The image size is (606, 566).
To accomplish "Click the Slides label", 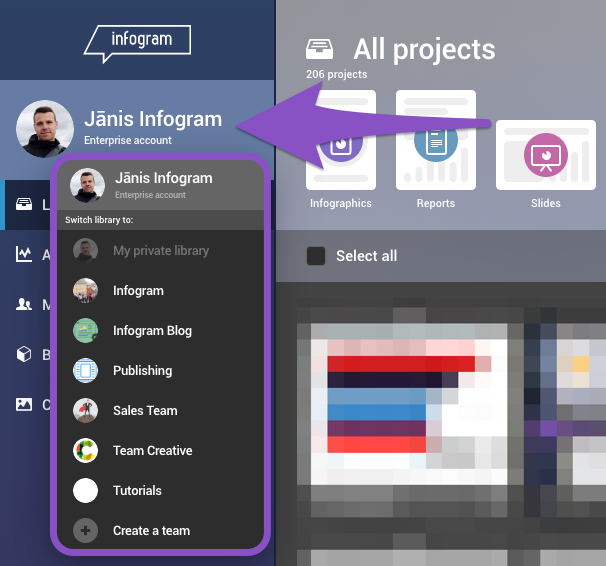I will [x=546, y=203].
